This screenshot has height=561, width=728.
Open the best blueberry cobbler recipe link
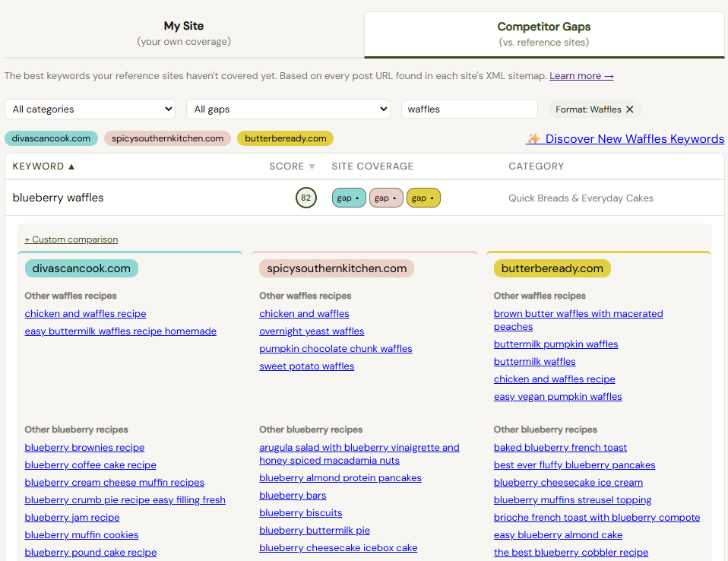point(571,552)
